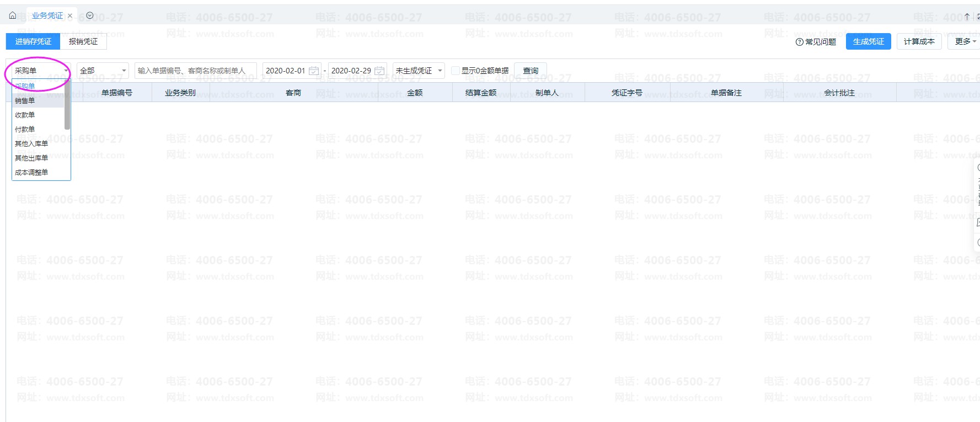Switch to 报销凭证 tab
Viewport: 980px width, 422px height.
(83, 42)
